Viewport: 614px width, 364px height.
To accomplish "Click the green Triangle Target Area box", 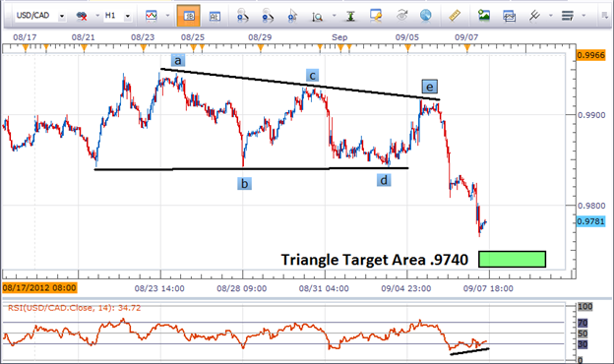I will click(513, 260).
